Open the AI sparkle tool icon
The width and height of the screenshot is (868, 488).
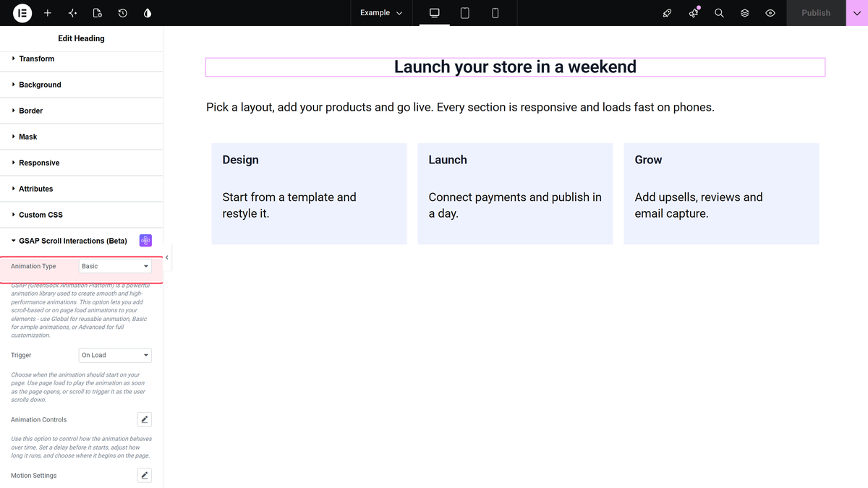click(72, 13)
